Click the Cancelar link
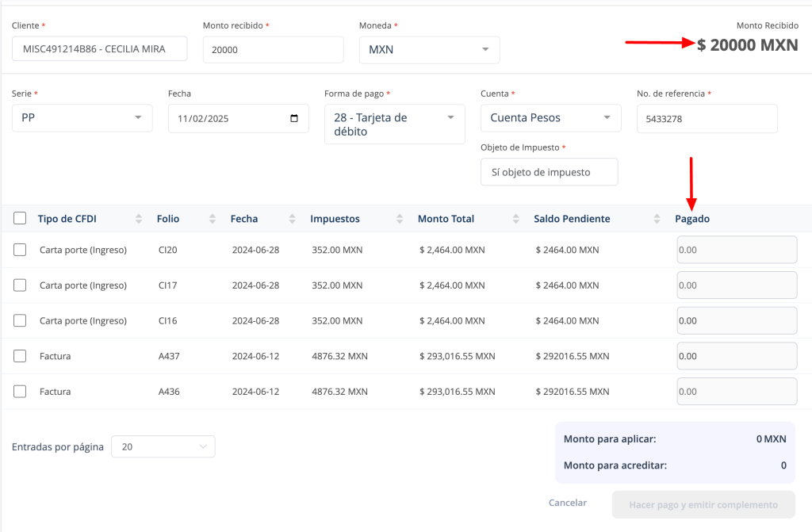 point(568,503)
